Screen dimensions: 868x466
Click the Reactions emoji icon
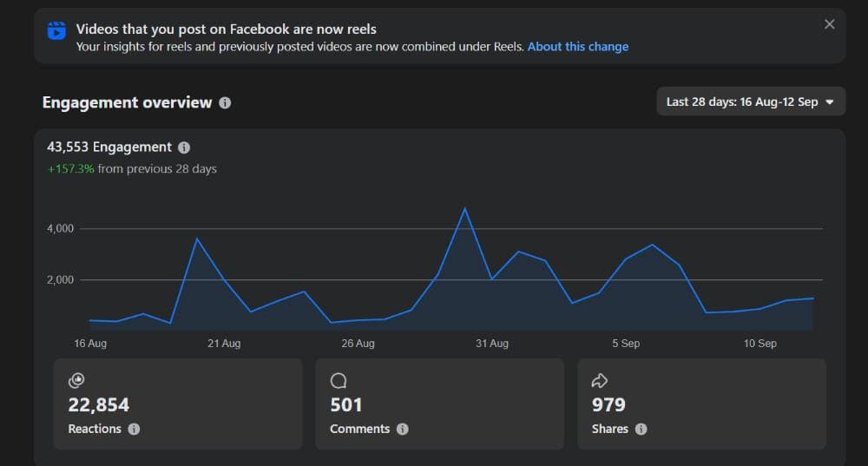(76, 380)
